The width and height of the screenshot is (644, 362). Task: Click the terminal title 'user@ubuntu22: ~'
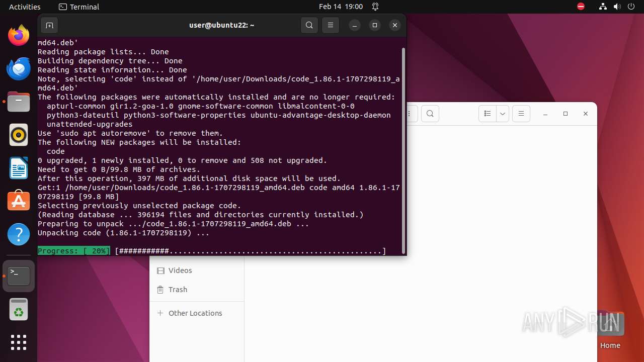coord(222,25)
